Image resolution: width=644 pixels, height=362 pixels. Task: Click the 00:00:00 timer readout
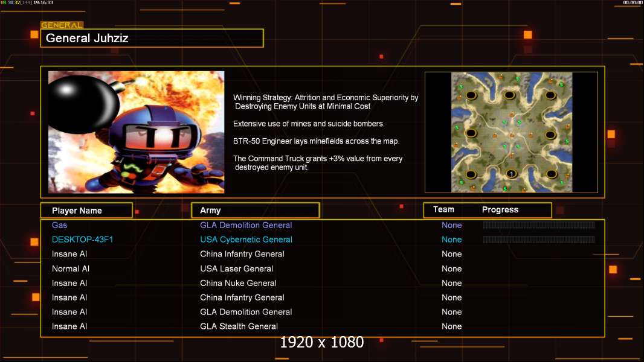point(633,2)
